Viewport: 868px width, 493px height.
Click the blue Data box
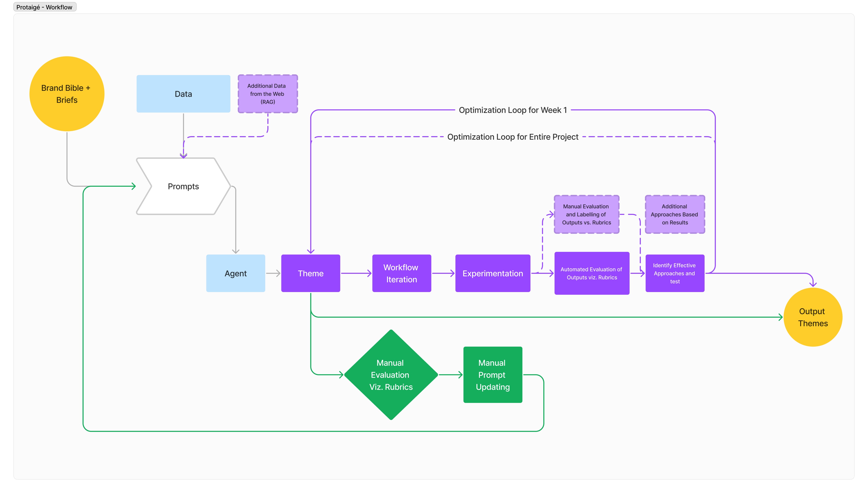click(x=183, y=94)
